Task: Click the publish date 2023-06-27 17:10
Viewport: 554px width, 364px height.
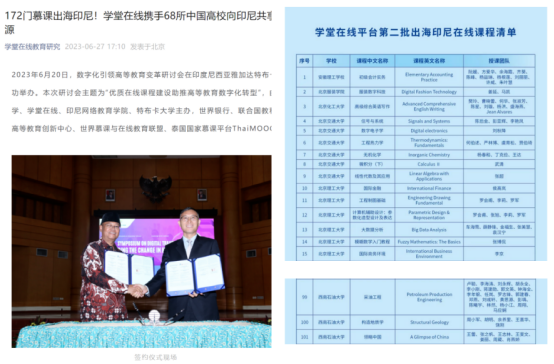Action: click(x=95, y=47)
